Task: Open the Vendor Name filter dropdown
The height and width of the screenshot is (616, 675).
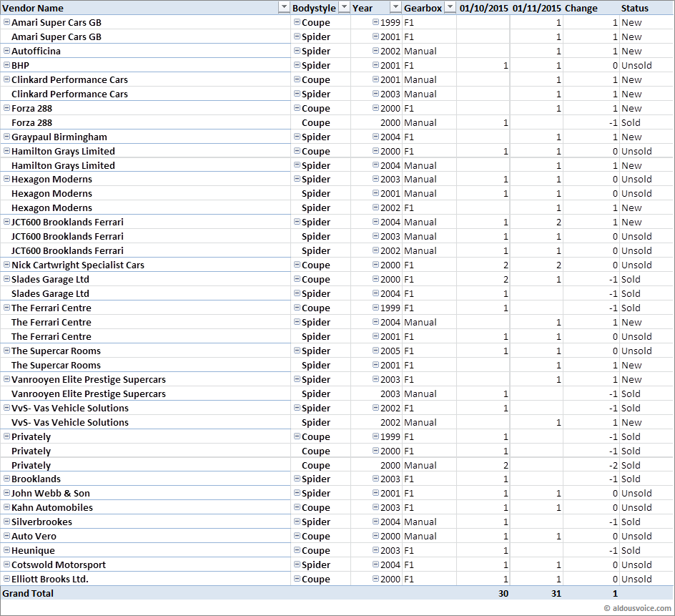Action: (x=283, y=8)
